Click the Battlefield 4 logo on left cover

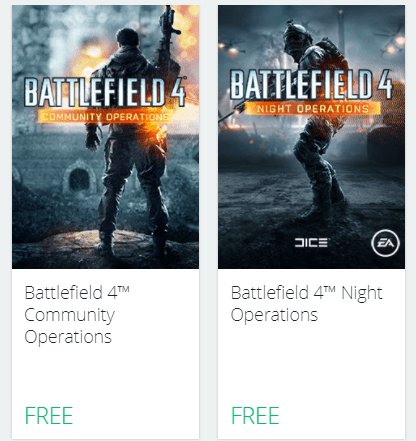click(x=105, y=92)
